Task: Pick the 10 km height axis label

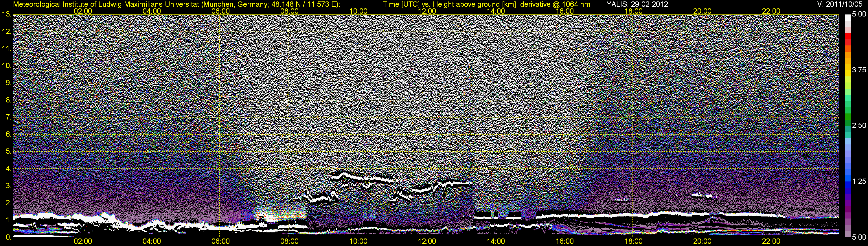Action: point(6,66)
